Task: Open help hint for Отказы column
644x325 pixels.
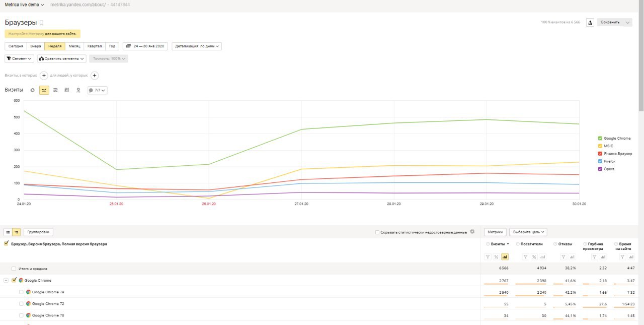Action: [x=554, y=244]
